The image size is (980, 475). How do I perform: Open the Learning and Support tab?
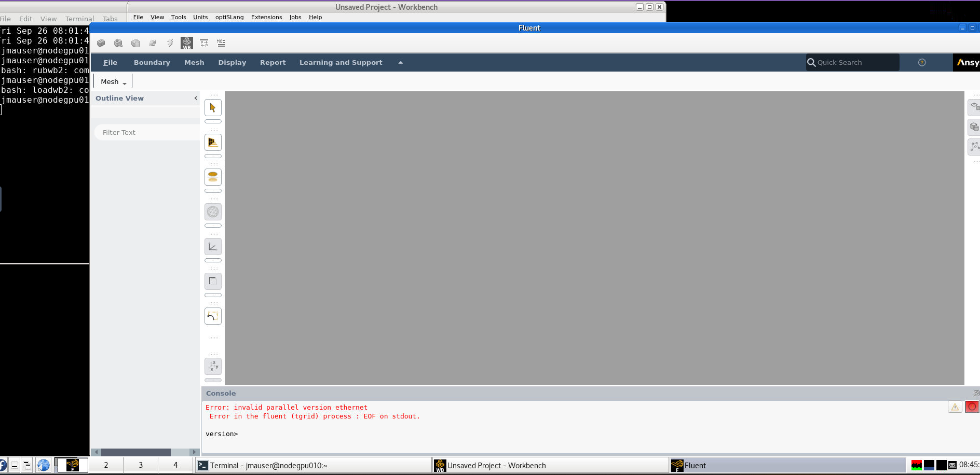point(341,62)
